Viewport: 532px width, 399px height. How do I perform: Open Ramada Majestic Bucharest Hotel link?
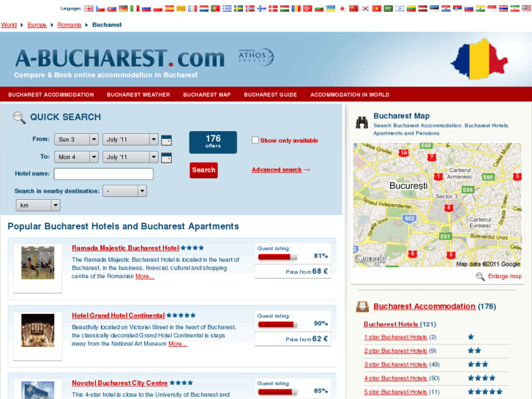pyautogui.click(x=125, y=248)
